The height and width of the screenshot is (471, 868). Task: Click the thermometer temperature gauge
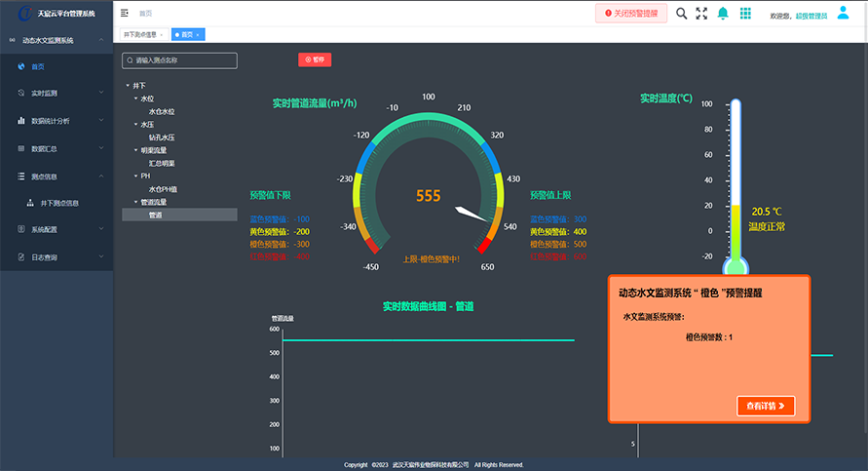[x=736, y=185]
